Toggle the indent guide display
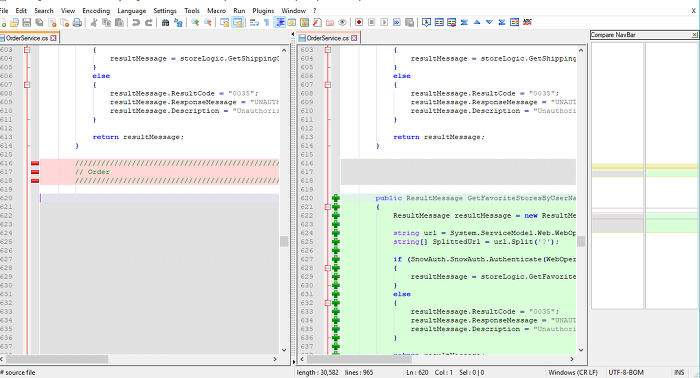This screenshot has height=378, width=700. point(280,22)
